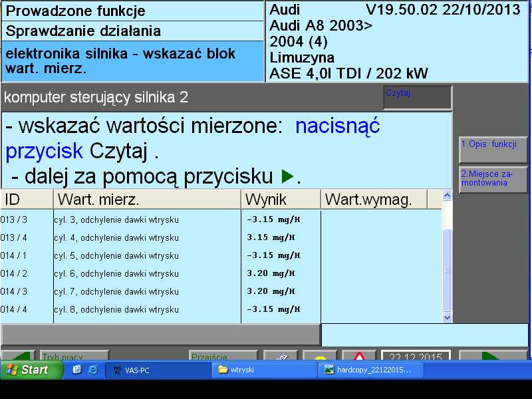
Task: Click ID cell 013 / 4
Action: tap(13, 237)
